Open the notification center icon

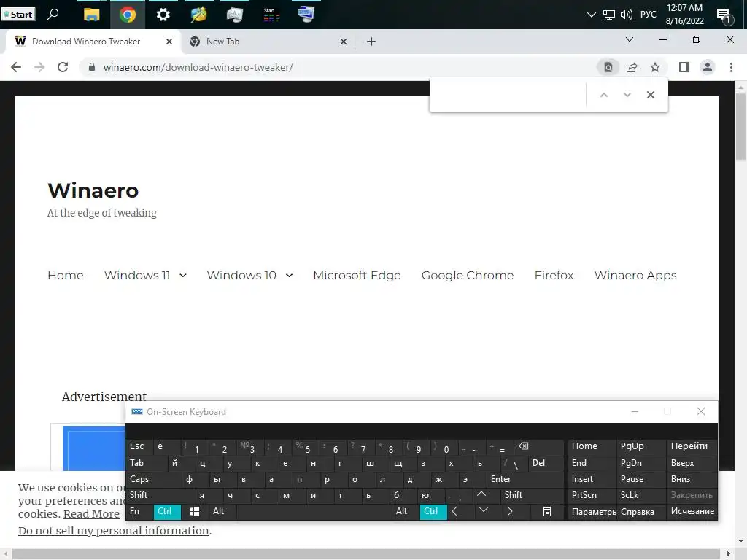724,16
